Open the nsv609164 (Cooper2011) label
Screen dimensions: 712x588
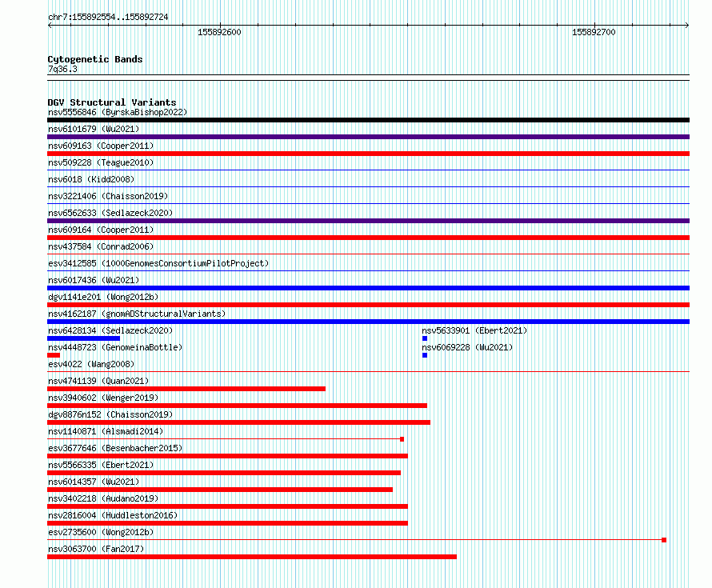click(x=101, y=230)
